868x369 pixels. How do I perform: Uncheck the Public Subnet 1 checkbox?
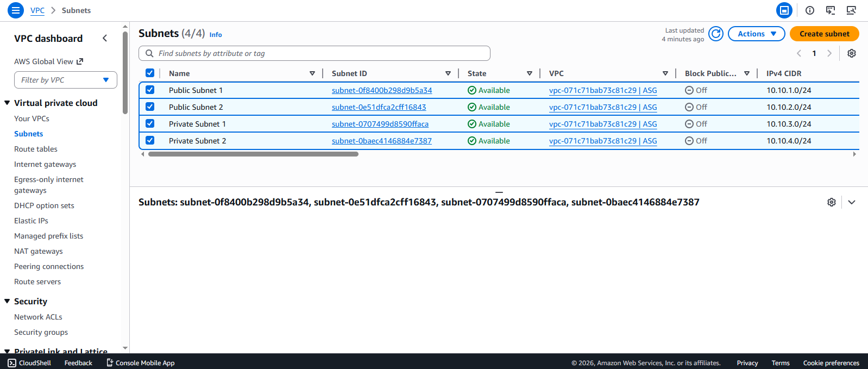[150, 90]
